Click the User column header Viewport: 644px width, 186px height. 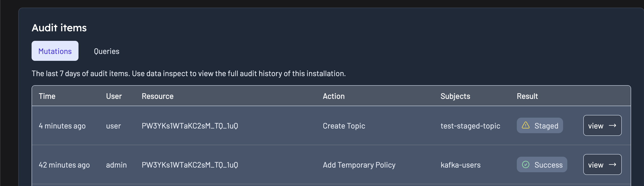(x=114, y=96)
